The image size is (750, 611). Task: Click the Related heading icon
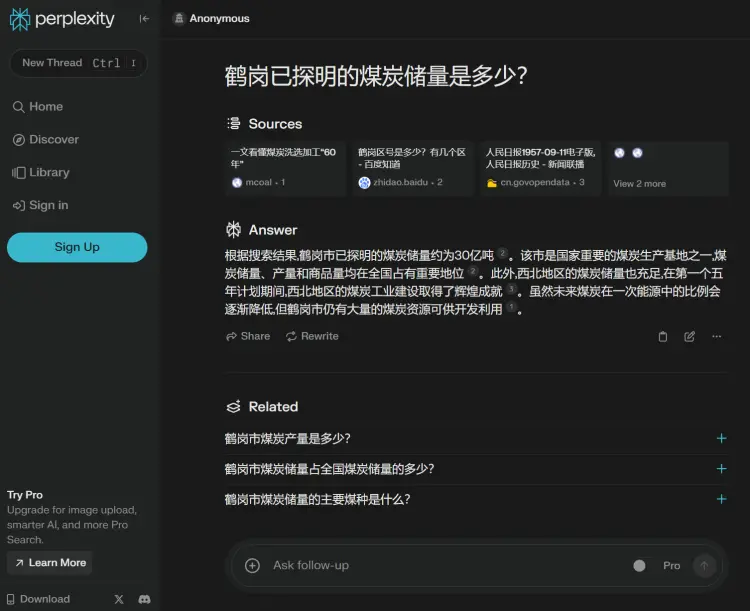pyautogui.click(x=233, y=407)
